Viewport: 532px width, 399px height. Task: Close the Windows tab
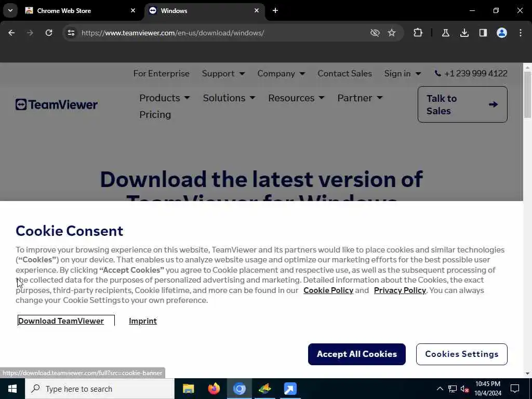(257, 10)
